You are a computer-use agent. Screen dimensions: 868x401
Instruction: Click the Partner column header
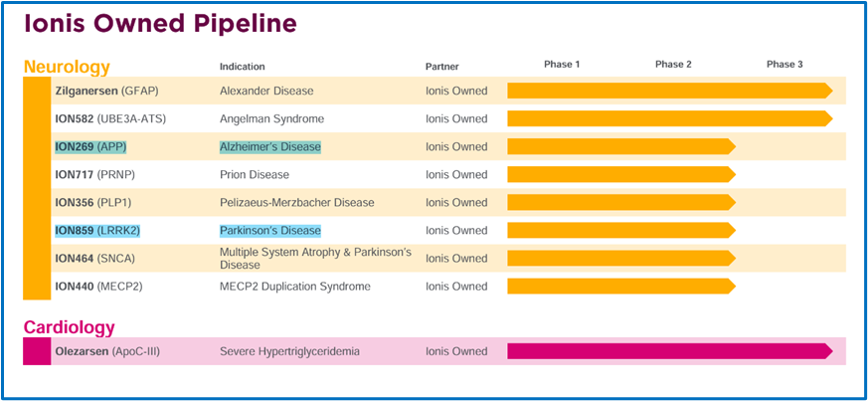point(441,67)
